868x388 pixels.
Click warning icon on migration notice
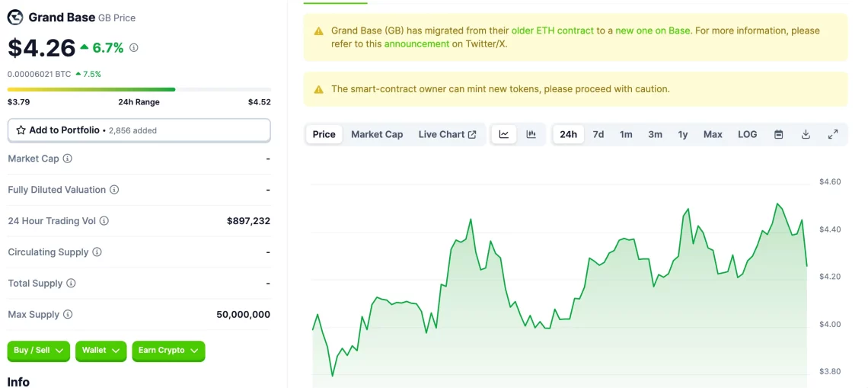[x=319, y=31]
